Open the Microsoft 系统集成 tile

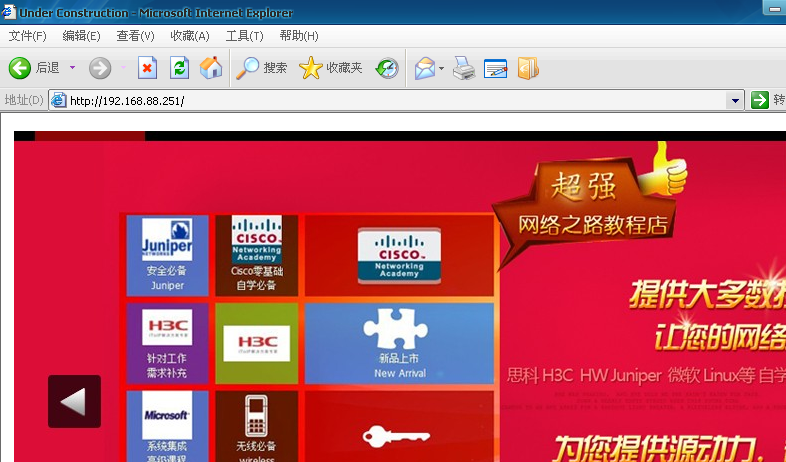167,426
